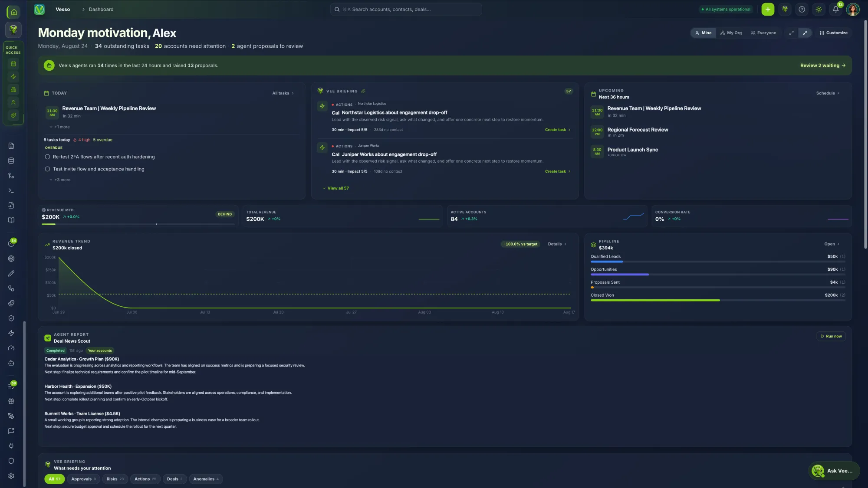Select the Deals filter tab
This screenshot has height=488, width=868.
point(174,479)
